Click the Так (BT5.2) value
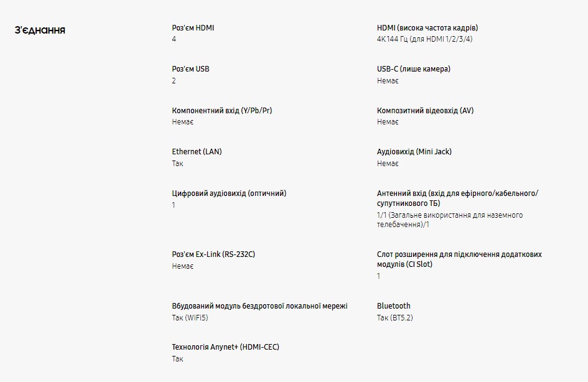The height and width of the screenshot is (382, 588). 394,318
